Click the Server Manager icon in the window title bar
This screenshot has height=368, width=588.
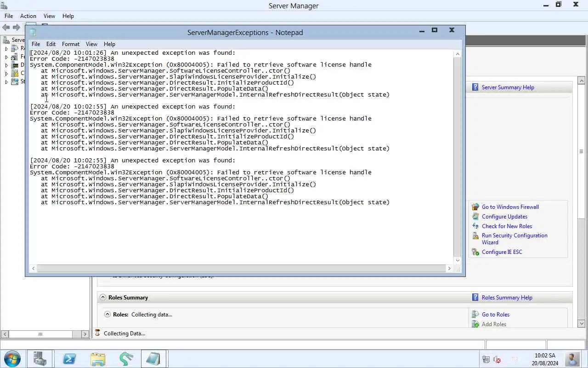4,6
